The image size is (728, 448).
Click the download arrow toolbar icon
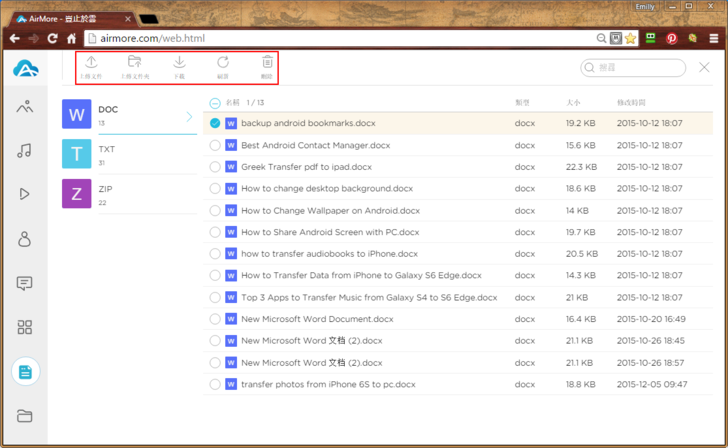pyautogui.click(x=180, y=65)
